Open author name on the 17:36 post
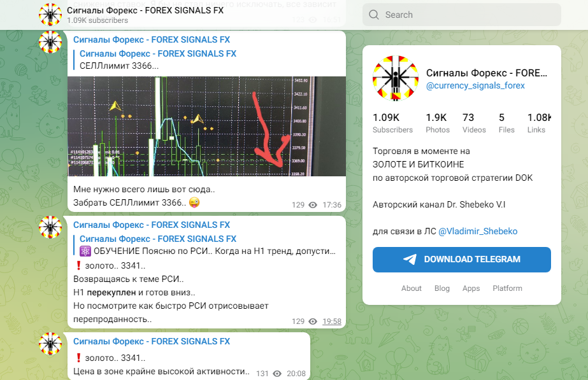 pyautogui.click(x=152, y=39)
